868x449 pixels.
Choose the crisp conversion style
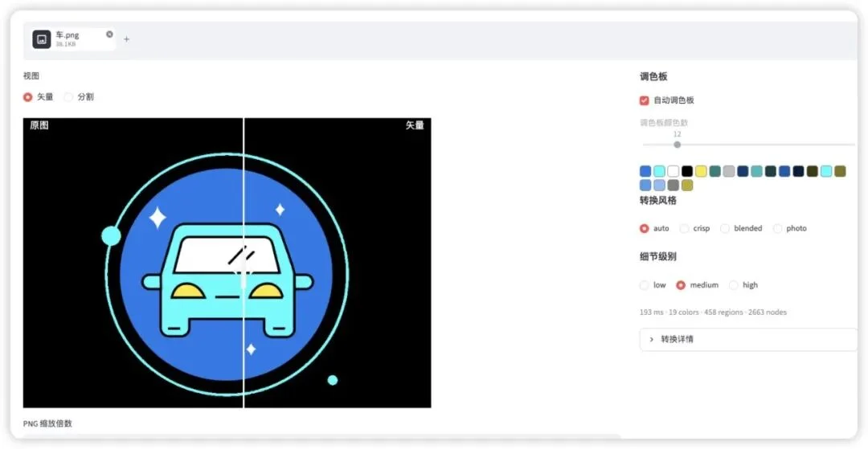click(x=684, y=228)
